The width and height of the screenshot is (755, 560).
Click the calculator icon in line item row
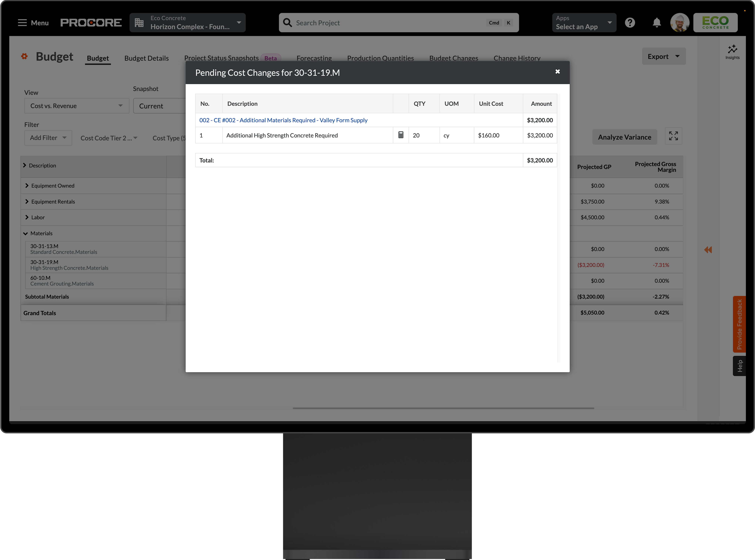pos(401,135)
